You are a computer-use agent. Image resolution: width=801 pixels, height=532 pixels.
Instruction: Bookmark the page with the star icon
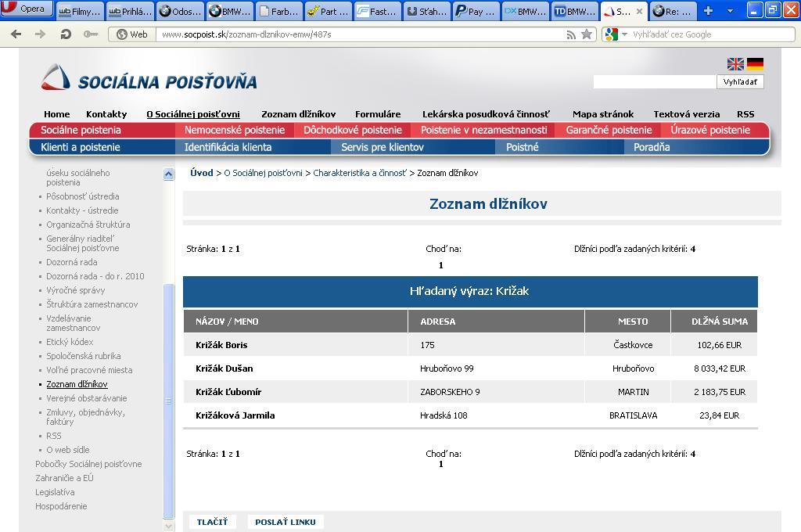587,34
